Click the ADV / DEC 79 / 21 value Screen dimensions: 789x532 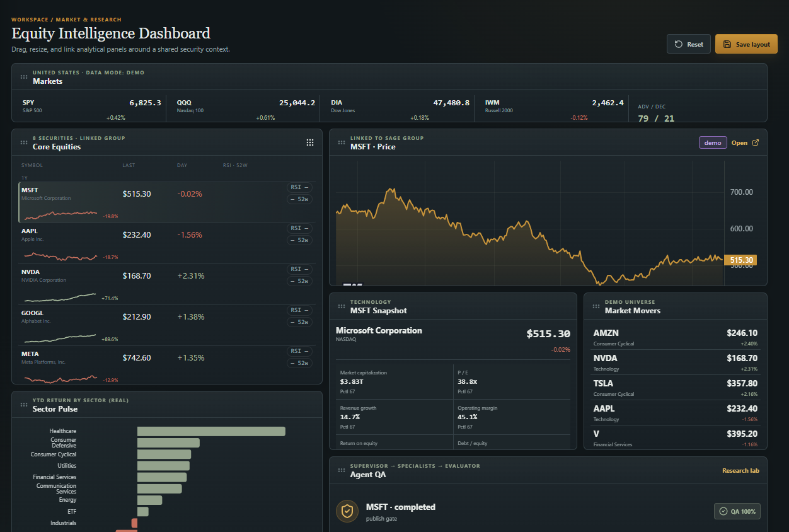(x=656, y=119)
